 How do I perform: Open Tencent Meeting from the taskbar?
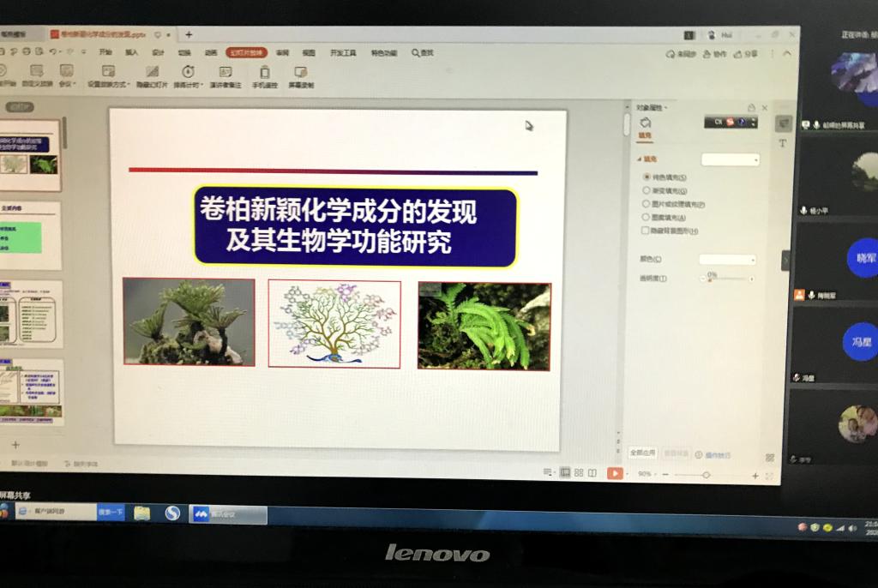[228, 514]
